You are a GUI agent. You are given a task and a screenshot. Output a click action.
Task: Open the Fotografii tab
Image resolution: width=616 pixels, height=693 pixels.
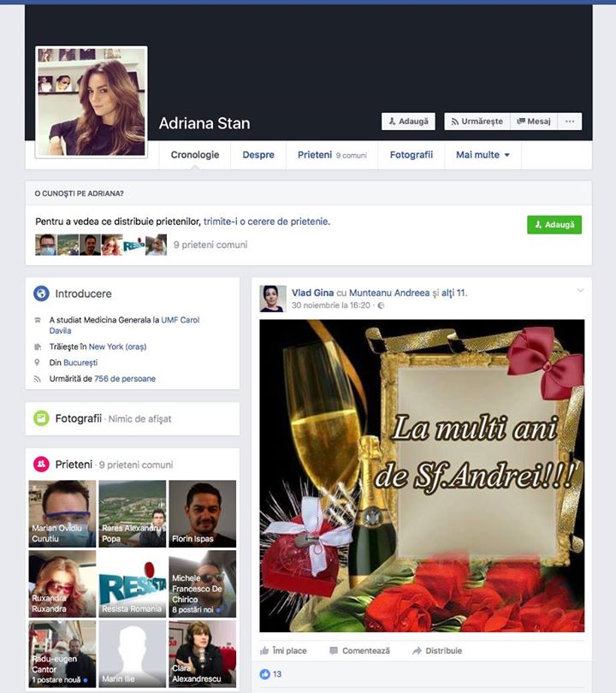[412, 155]
